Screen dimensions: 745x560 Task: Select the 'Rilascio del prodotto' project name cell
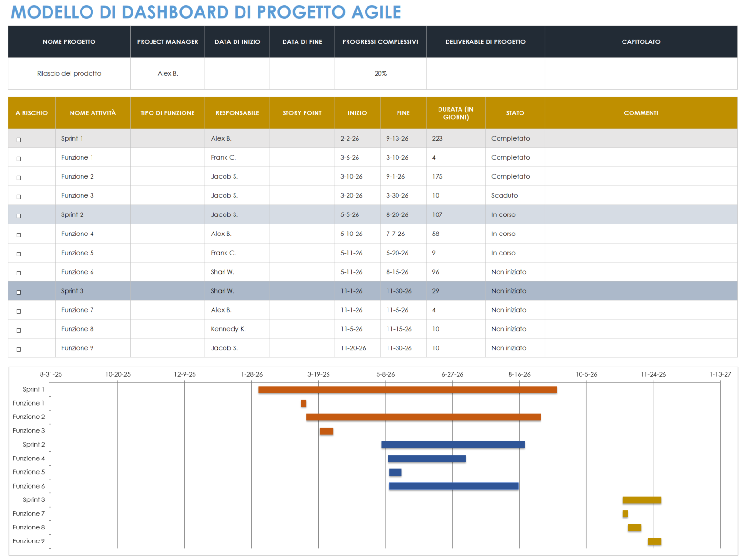(69, 73)
